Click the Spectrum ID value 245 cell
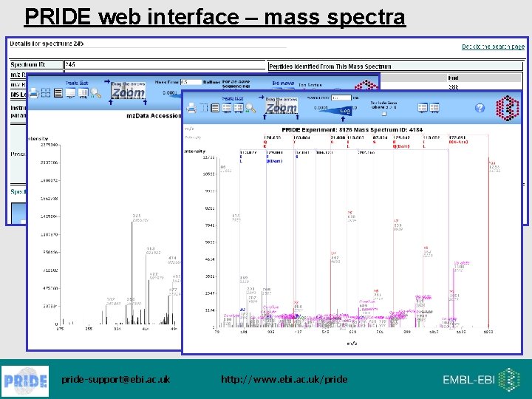Image resolution: width=532 pixels, height=399 pixels. click(x=165, y=64)
